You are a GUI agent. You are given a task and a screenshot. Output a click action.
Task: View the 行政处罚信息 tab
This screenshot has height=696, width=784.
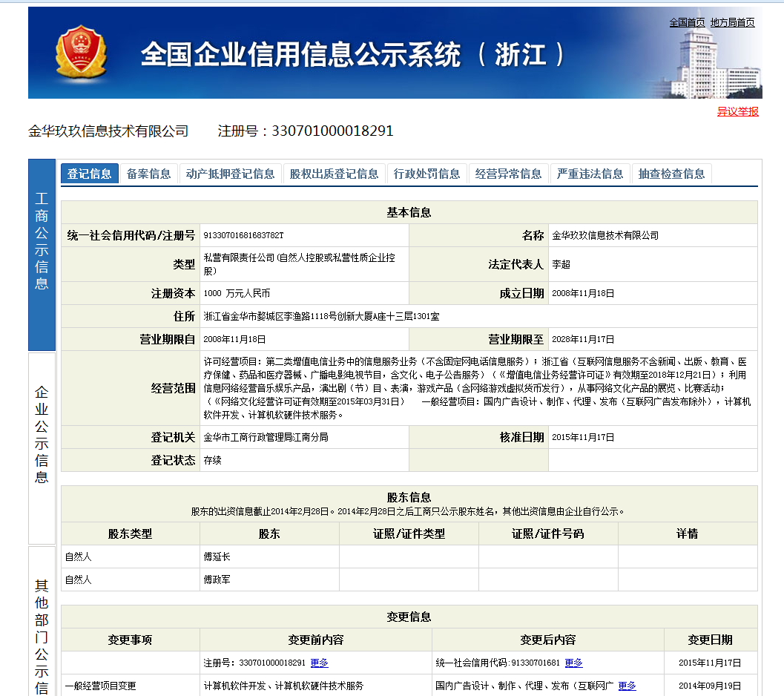[426, 174]
